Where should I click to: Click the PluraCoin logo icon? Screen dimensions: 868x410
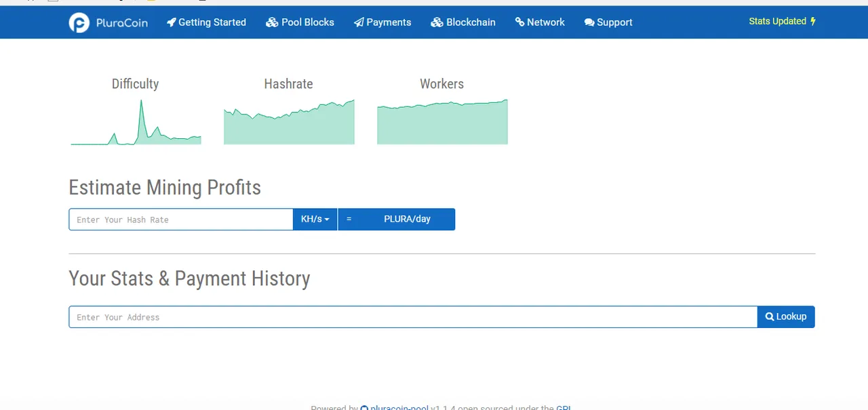(x=79, y=22)
